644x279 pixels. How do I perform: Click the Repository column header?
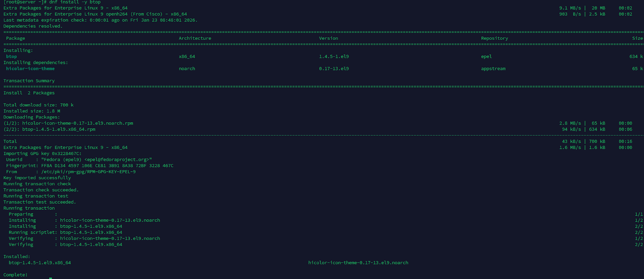click(494, 38)
